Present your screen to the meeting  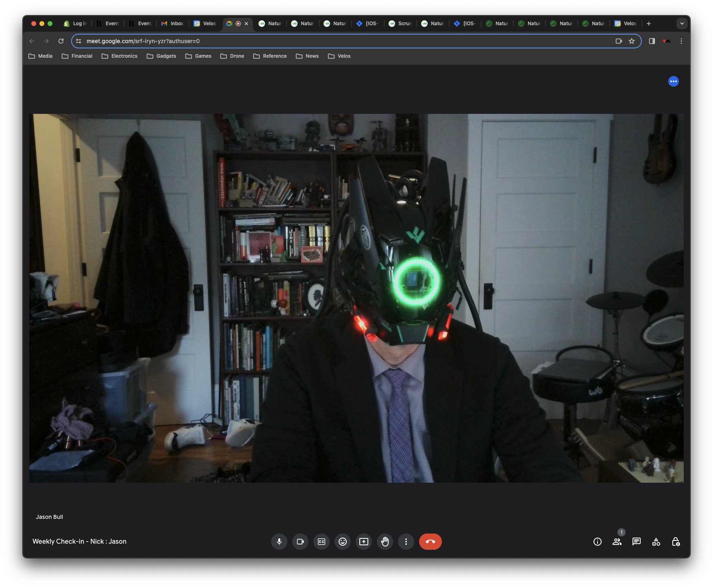363,541
